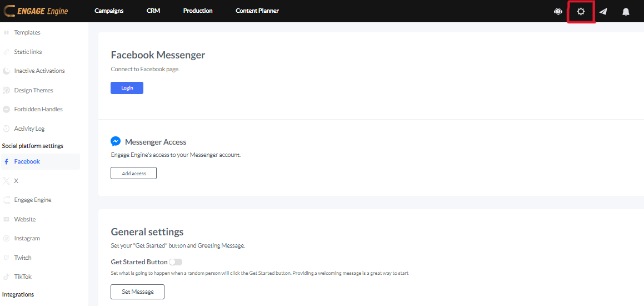The width and height of the screenshot is (644, 306).
Task: Click the Social platform settings label
Action: coord(32,146)
